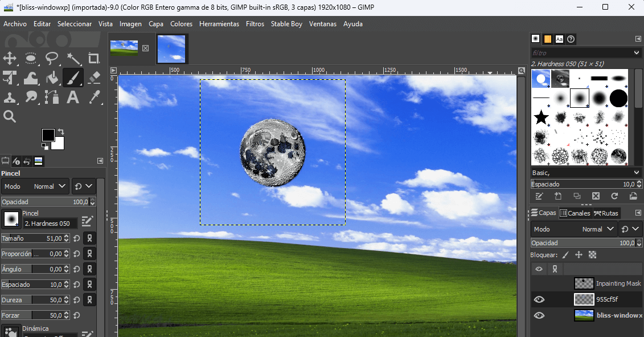
Task: Switch to the Eraser tool
Action: coord(94,78)
